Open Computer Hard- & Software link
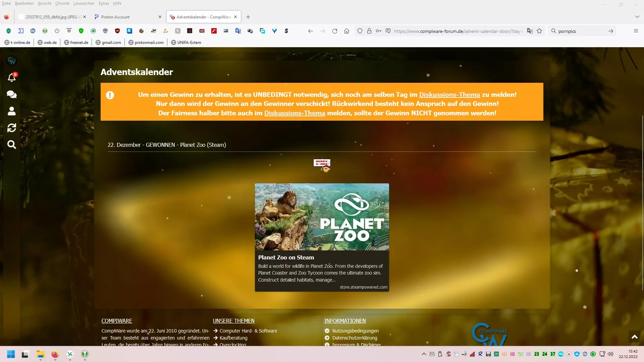The height and width of the screenshot is (362, 644). pyautogui.click(x=248, y=331)
